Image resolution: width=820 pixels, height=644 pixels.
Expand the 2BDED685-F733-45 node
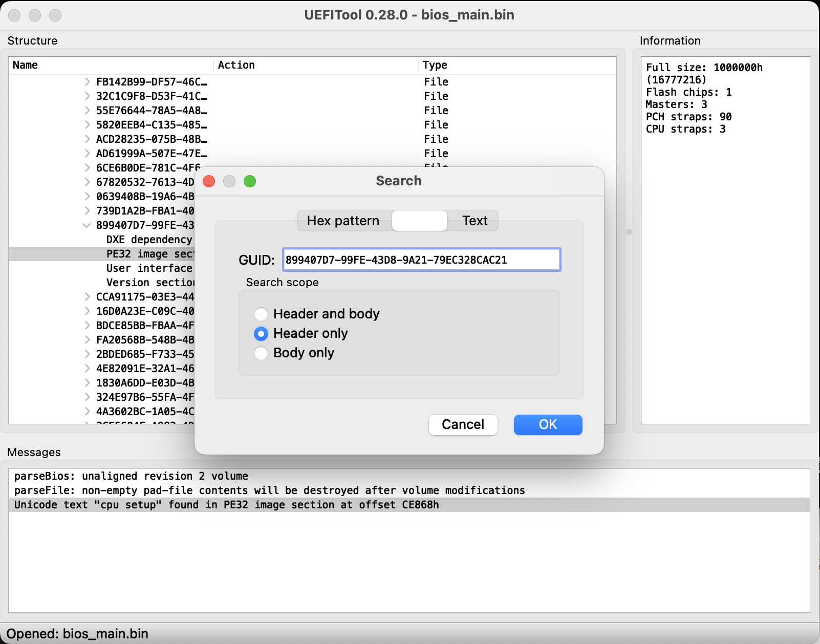tap(87, 354)
